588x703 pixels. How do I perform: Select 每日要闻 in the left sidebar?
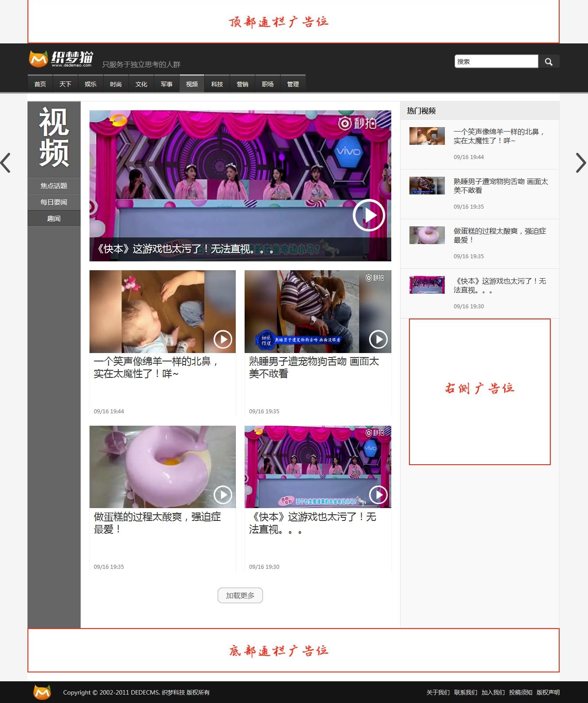pos(54,202)
